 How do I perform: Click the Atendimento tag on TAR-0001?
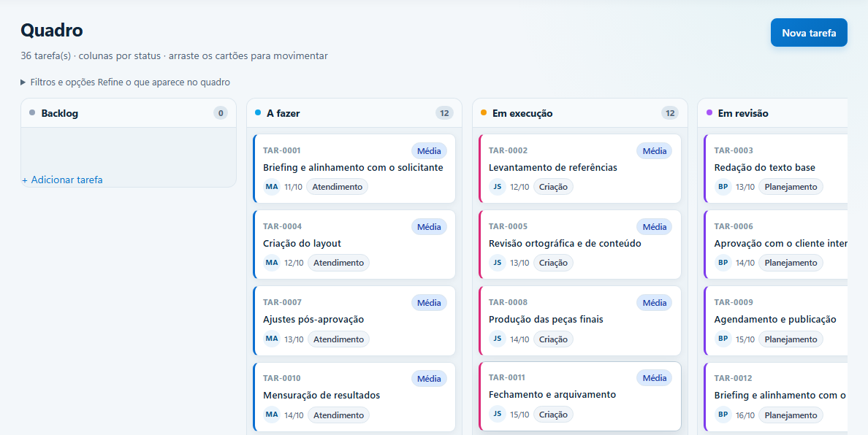coord(337,187)
